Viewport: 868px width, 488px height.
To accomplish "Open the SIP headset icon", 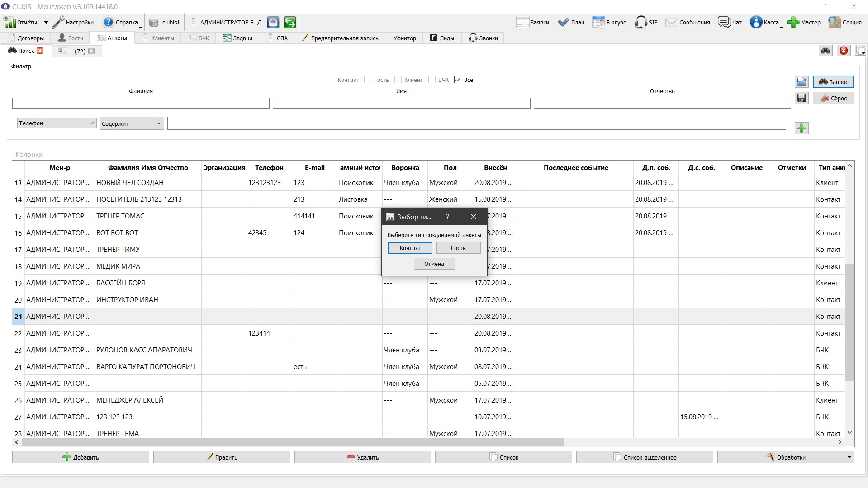I will [x=640, y=22].
